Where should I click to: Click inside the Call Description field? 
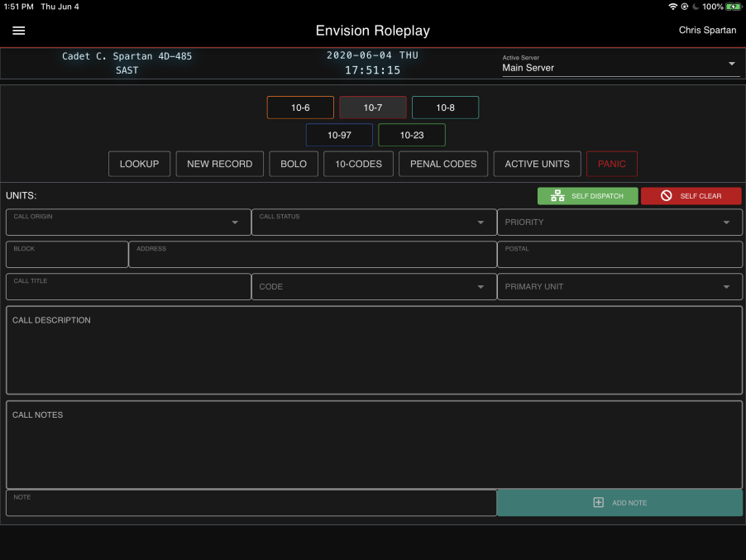click(x=372, y=350)
